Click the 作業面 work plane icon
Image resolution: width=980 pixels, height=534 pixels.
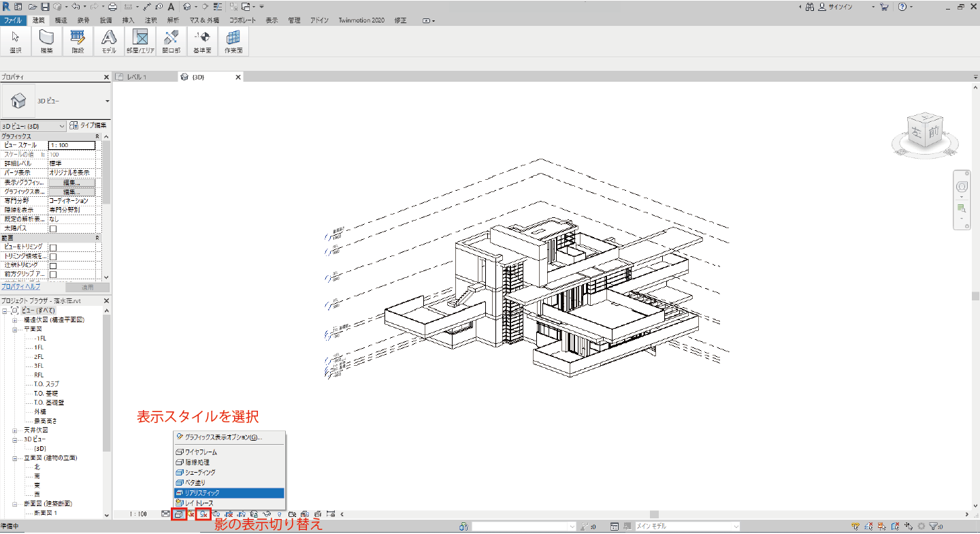coord(233,40)
